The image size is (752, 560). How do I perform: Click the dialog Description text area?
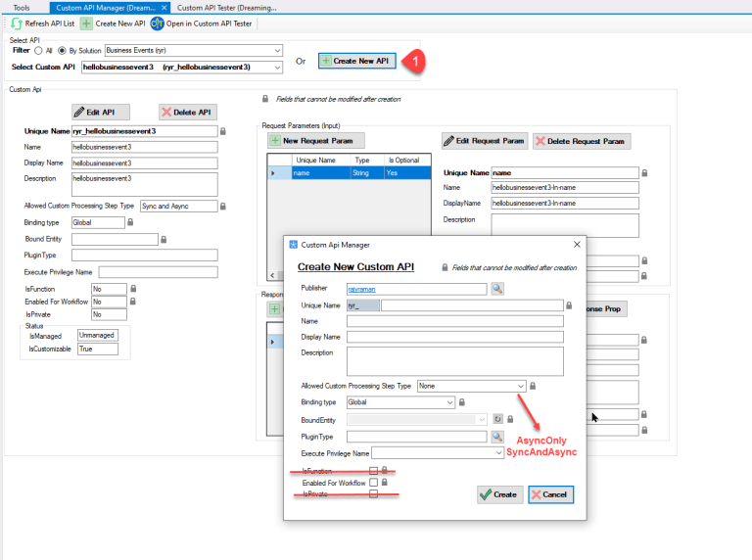coord(455,361)
